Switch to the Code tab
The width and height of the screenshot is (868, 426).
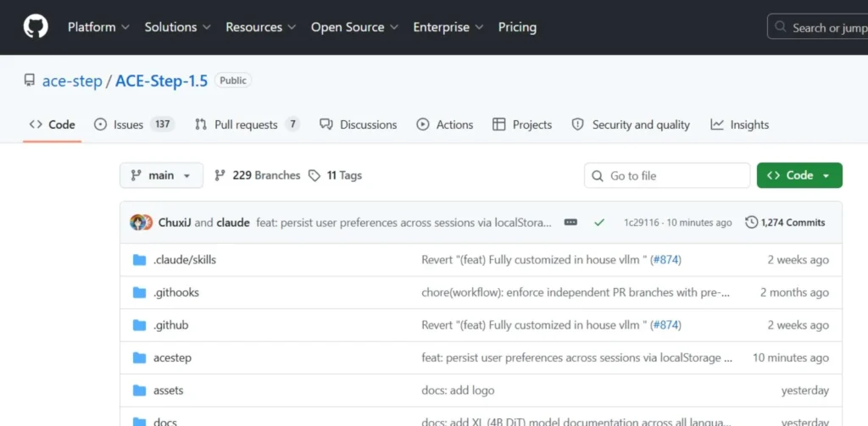(52, 124)
